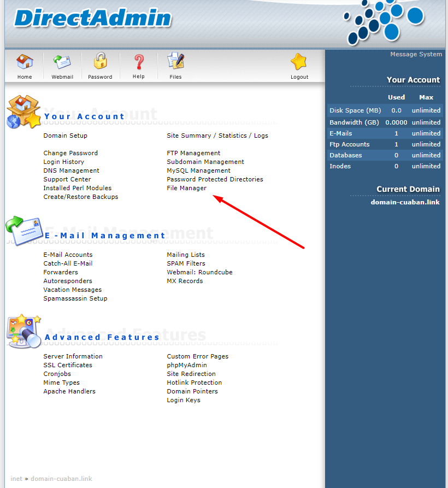
Task: View Server Information
Action: [x=73, y=356]
